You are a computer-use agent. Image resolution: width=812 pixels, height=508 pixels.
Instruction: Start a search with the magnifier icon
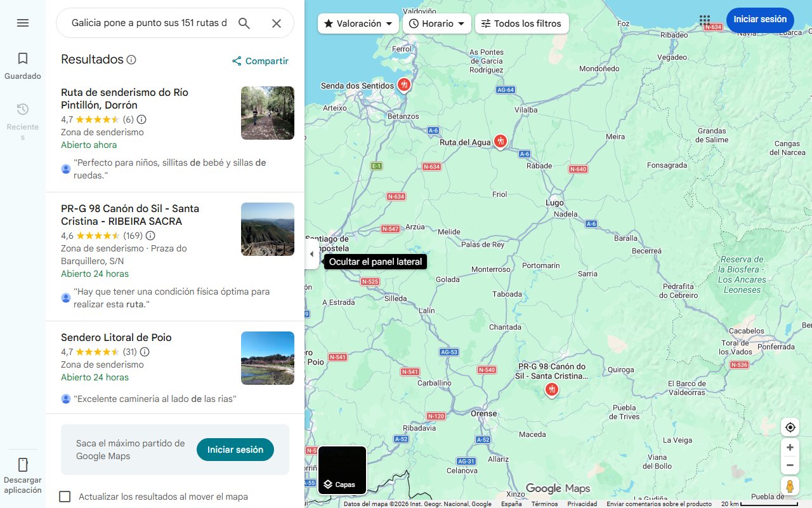(x=244, y=23)
